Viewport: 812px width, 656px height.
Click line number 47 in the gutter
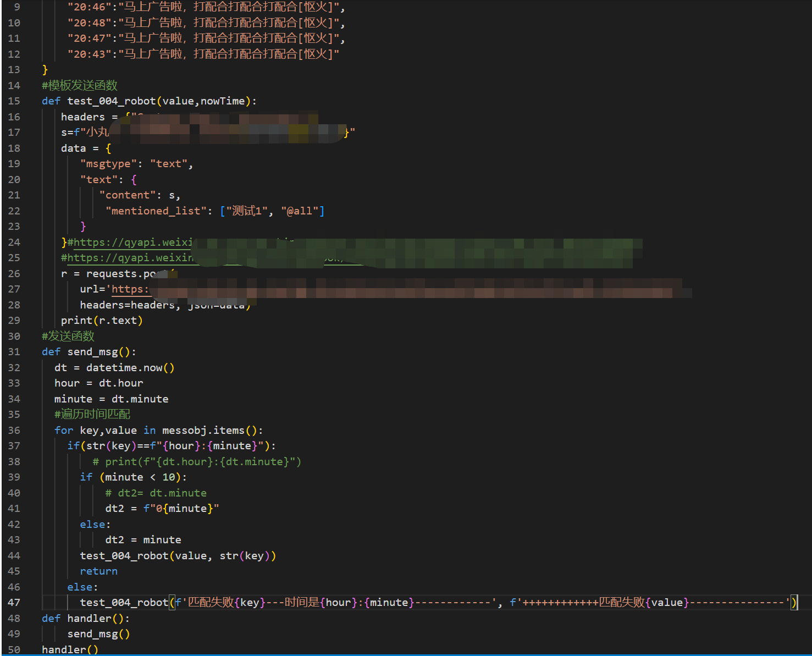point(14,603)
